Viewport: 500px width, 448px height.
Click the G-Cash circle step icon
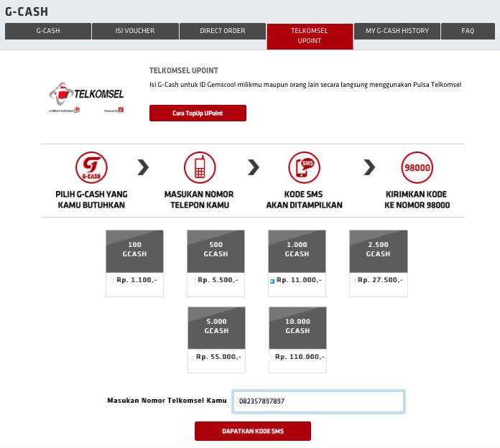(x=91, y=167)
